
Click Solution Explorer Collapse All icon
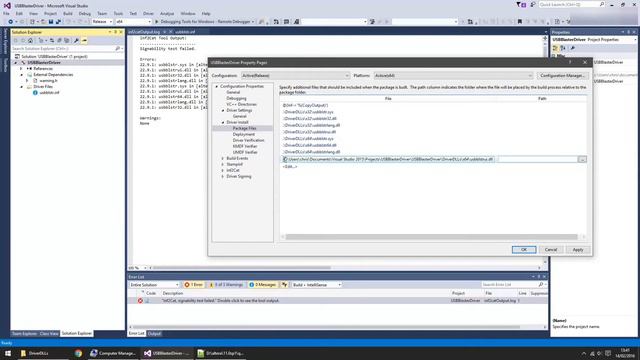point(60,40)
